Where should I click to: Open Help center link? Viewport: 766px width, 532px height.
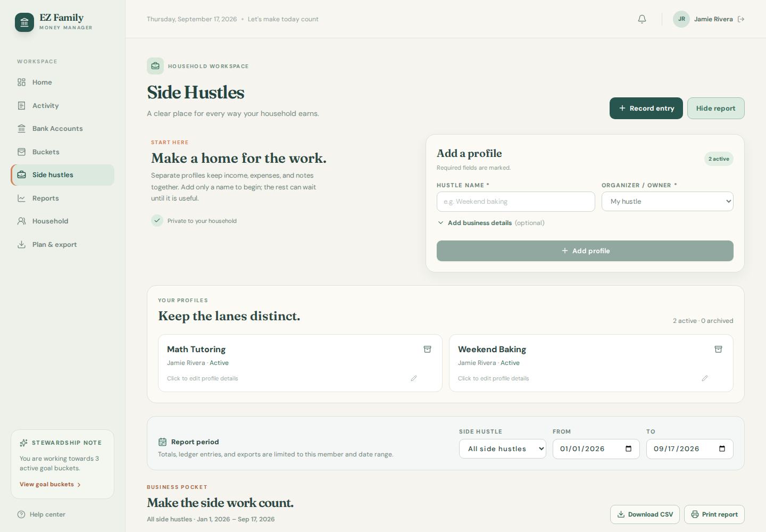(41, 514)
